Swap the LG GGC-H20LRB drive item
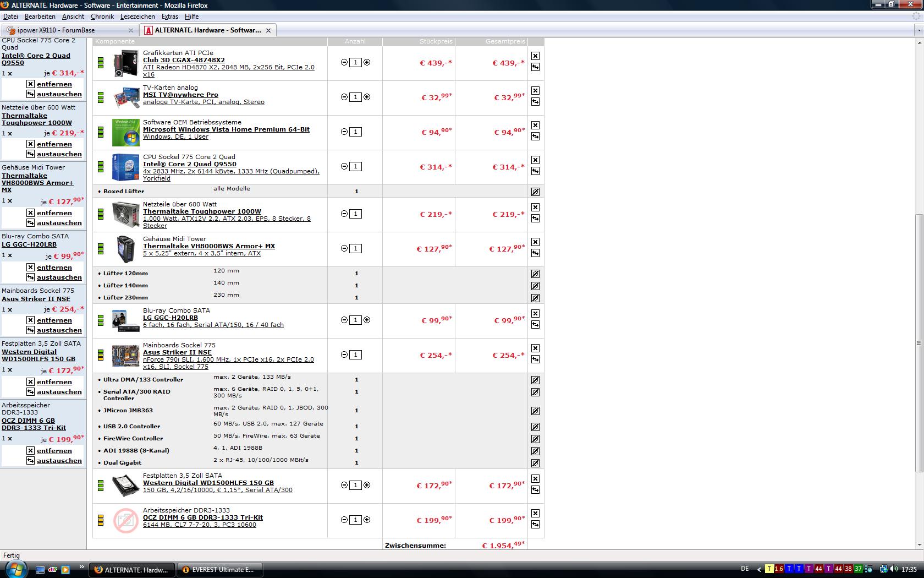 pos(535,325)
